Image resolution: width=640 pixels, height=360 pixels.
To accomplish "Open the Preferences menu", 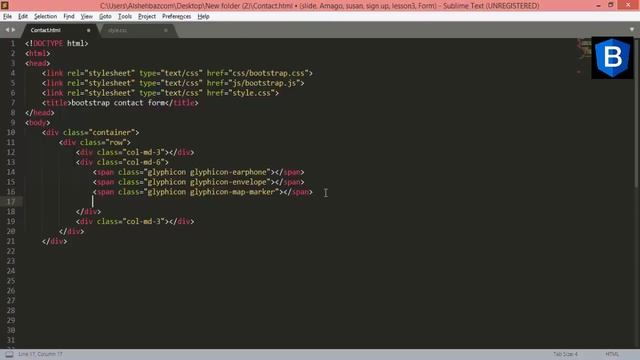I will tap(176, 16).
